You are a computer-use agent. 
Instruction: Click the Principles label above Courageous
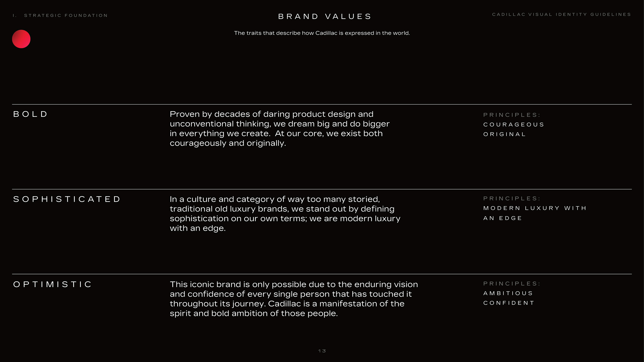tap(512, 115)
